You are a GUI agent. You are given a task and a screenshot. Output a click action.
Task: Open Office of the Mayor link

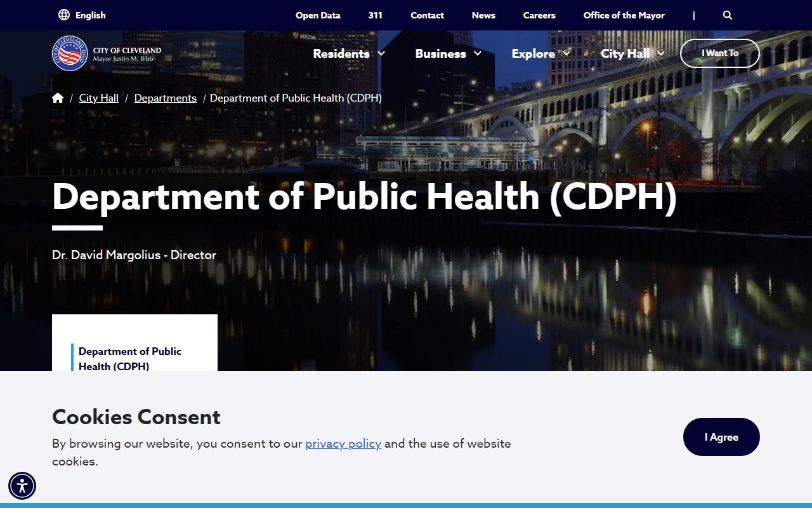(624, 15)
